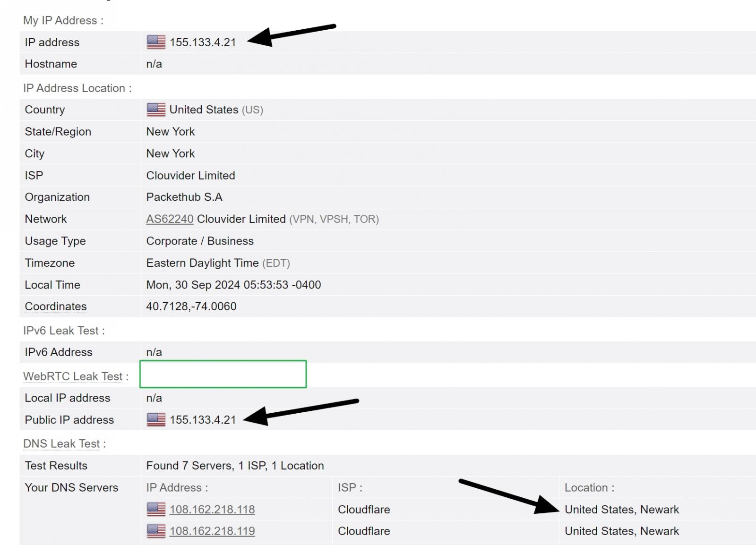Select the Local Time value text

click(x=233, y=285)
